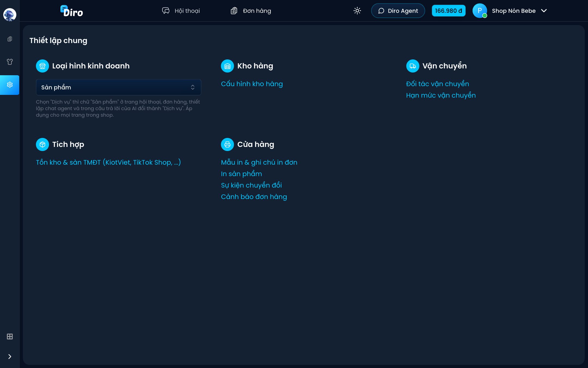Screen dimensions: 588x368
Task: Click the P profile avatar
Action: click(x=479, y=11)
